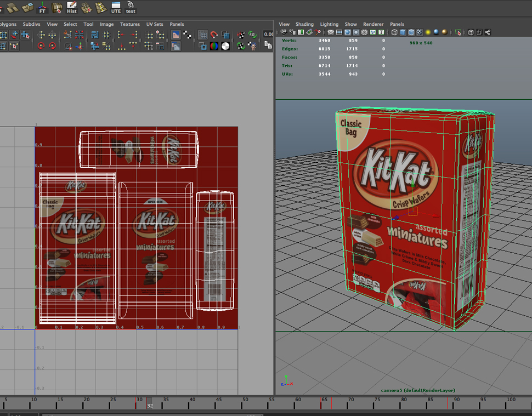Click the PSD network refresh icon
532x416 pixels.
[252, 35]
